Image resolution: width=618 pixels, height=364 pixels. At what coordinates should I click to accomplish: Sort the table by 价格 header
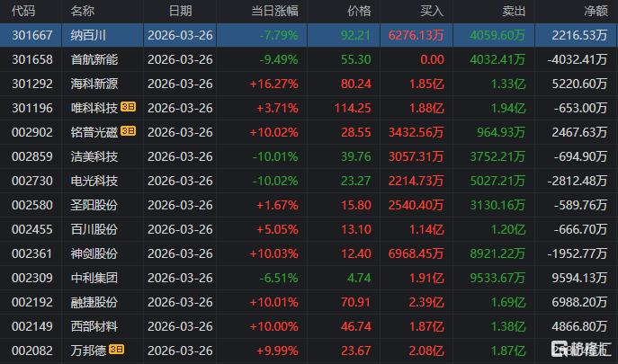click(358, 11)
